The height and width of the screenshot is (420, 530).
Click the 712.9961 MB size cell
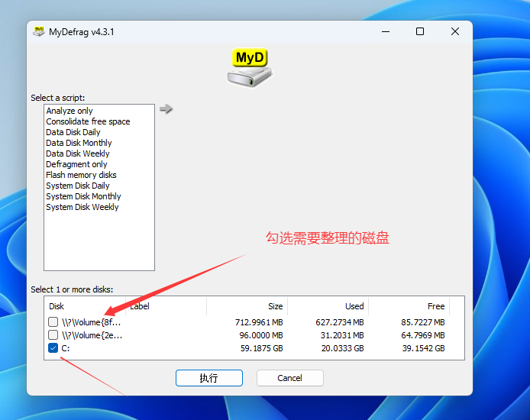tap(259, 322)
